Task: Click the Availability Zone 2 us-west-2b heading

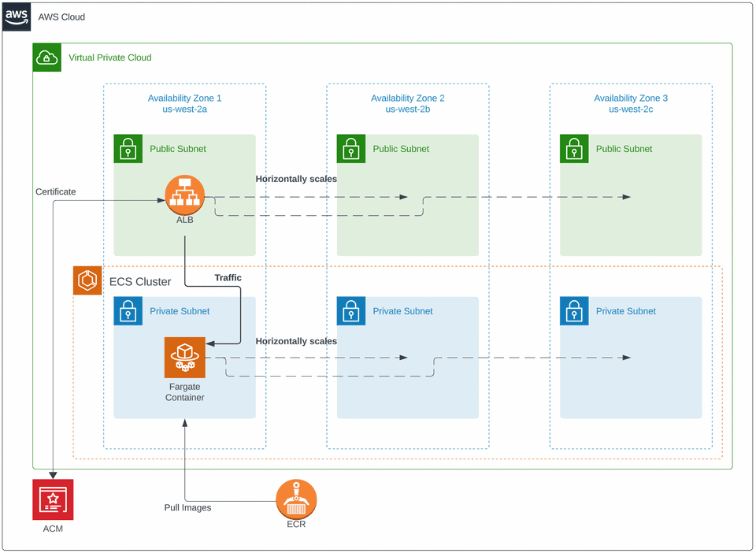Action: pyautogui.click(x=408, y=104)
